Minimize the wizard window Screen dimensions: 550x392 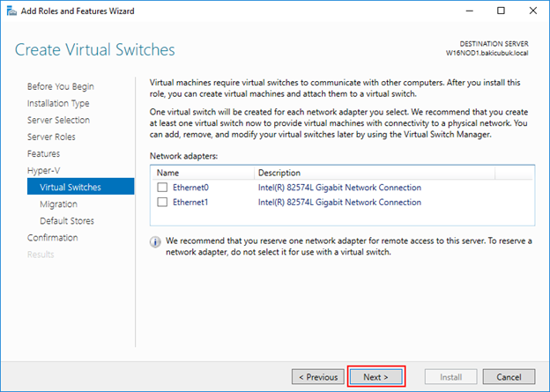point(469,11)
